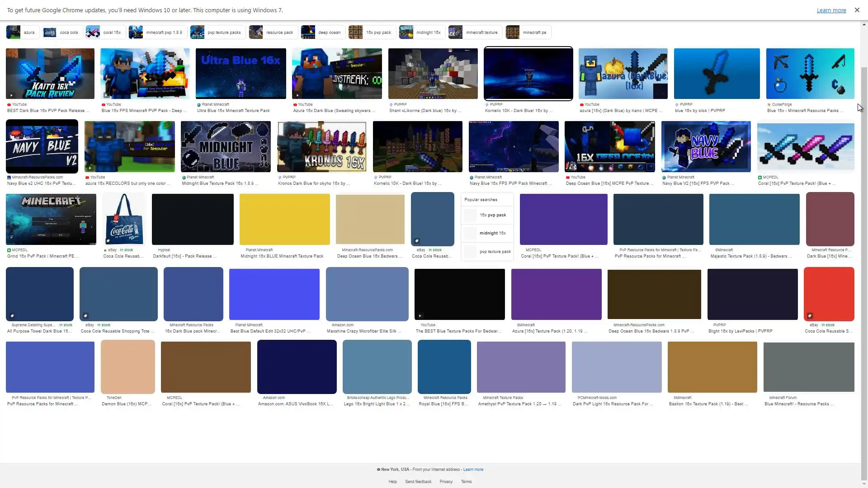Open the Kronos 16x swords thumbnail
The image size is (868, 488).
click(321, 146)
